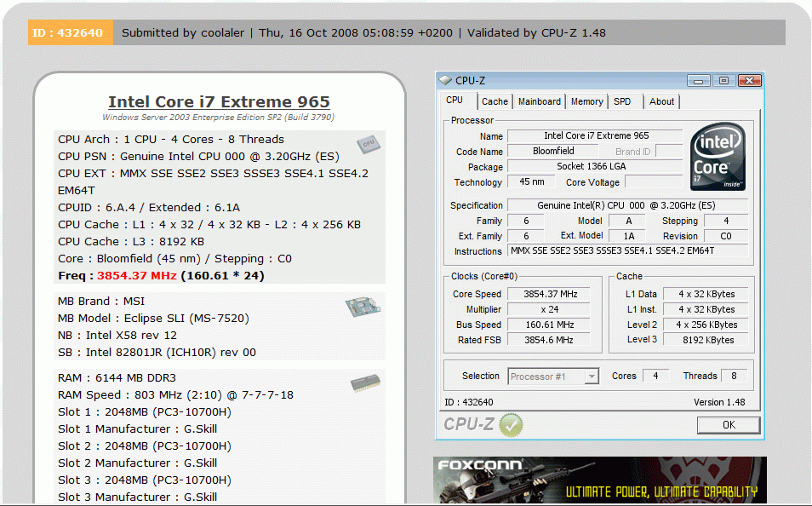Click the CPU-Z title bar text
The width and height of the screenshot is (812, 506).
point(470,80)
